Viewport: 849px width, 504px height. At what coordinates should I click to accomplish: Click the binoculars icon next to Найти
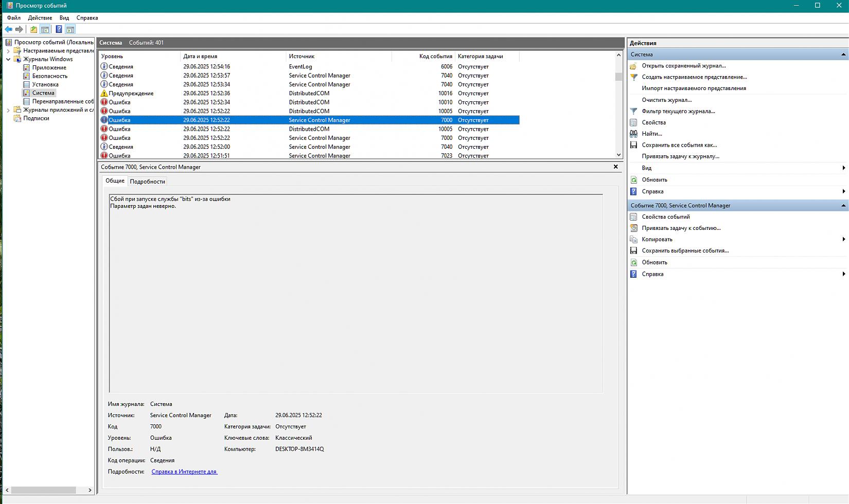pos(634,134)
